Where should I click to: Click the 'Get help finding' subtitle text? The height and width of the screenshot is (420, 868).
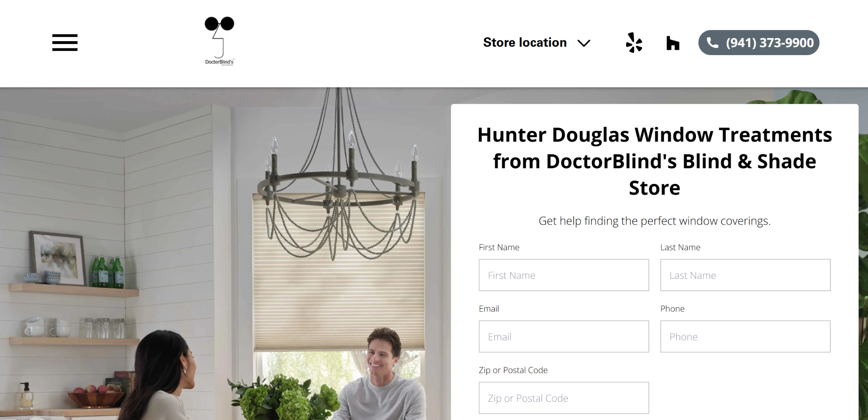point(654,221)
